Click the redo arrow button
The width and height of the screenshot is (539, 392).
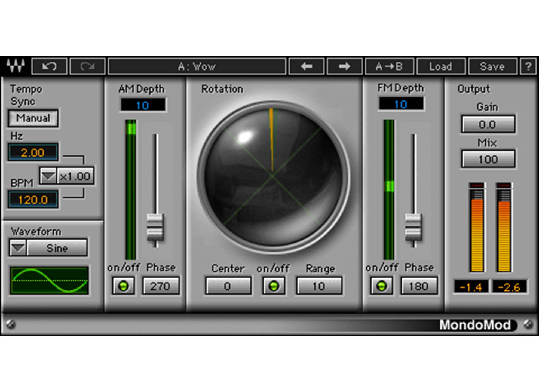[87, 66]
